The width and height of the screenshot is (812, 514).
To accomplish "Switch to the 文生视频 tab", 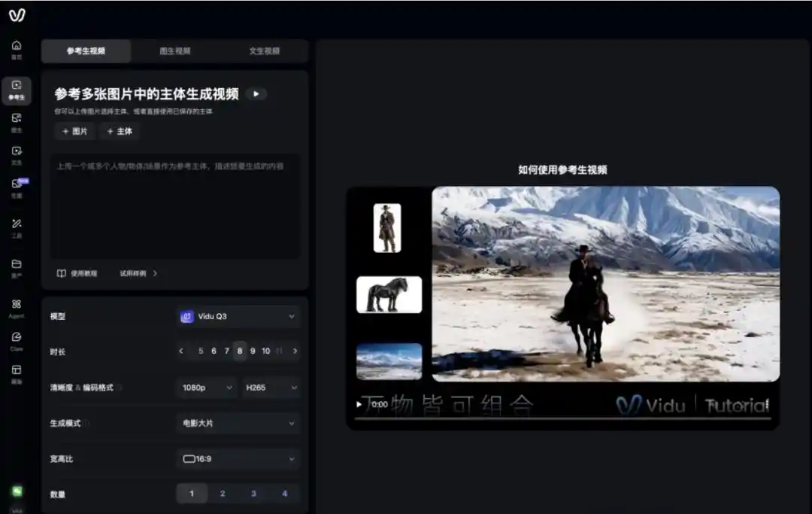I will coord(264,51).
